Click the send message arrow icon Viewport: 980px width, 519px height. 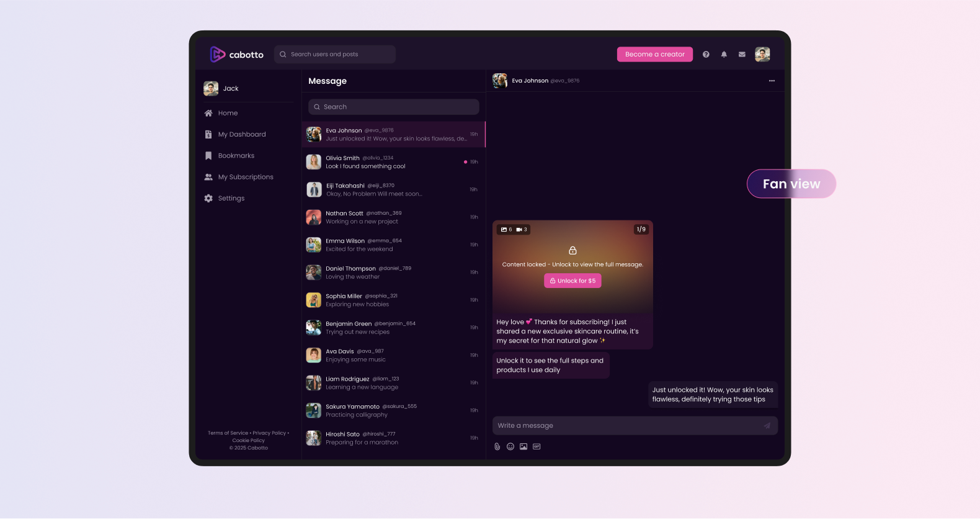tap(767, 426)
